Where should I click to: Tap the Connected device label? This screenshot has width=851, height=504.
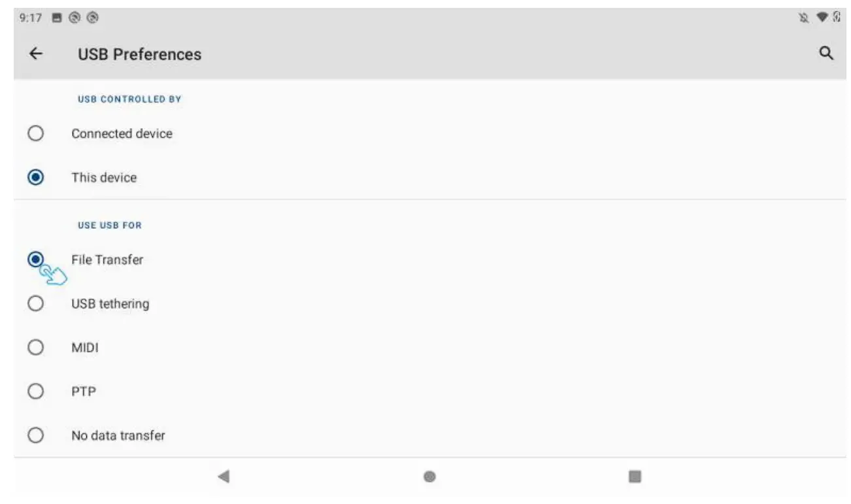[x=122, y=133]
